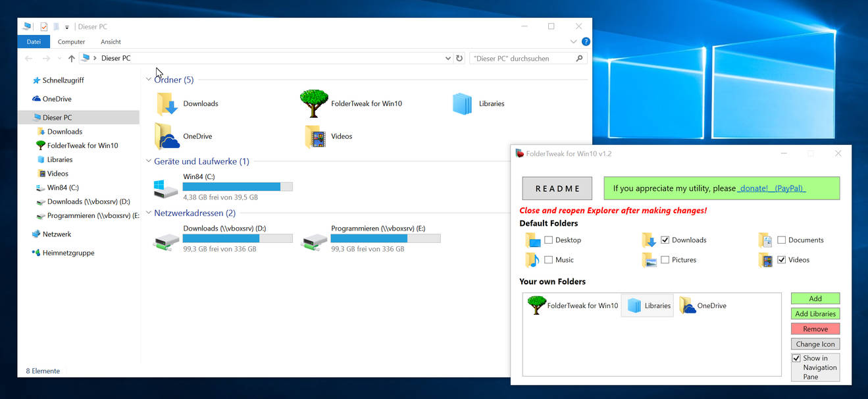The height and width of the screenshot is (399, 868).
Task: Click the Heimnetzgruppe icon in navigation pane
Action: pos(36,253)
